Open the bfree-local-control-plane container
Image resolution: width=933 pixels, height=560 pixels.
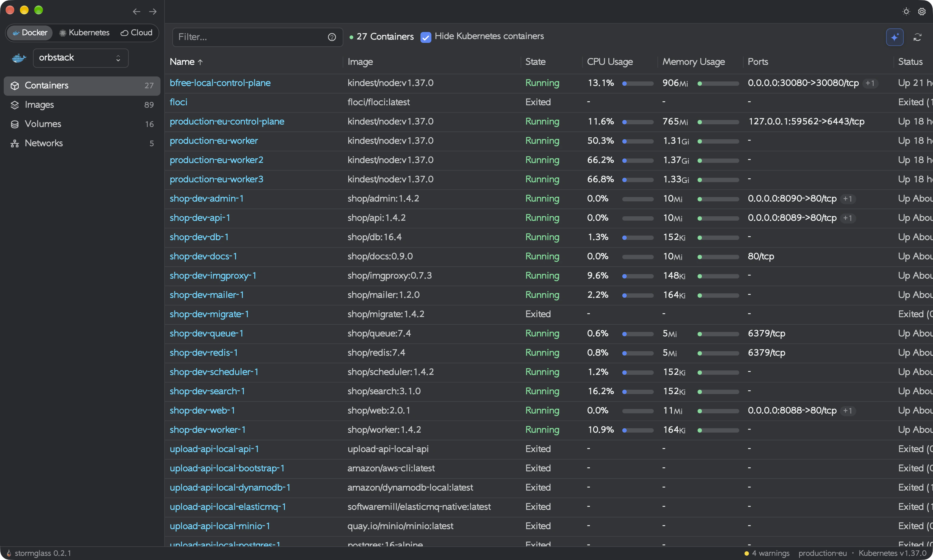click(x=220, y=83)
